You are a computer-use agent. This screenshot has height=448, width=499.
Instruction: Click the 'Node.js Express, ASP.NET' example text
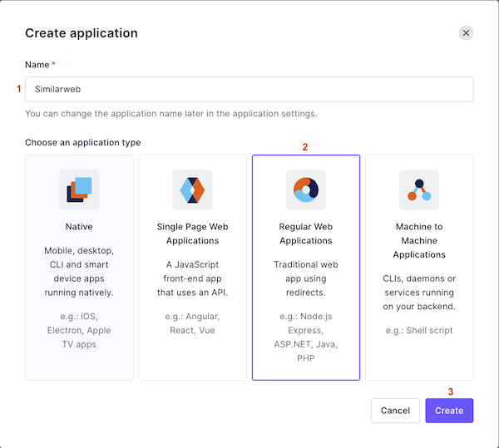[305, 336]
